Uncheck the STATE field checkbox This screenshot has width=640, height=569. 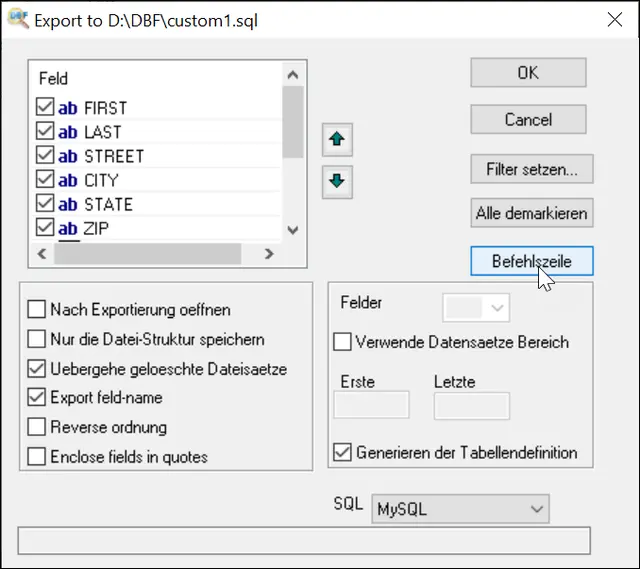(x=44, y=203)
